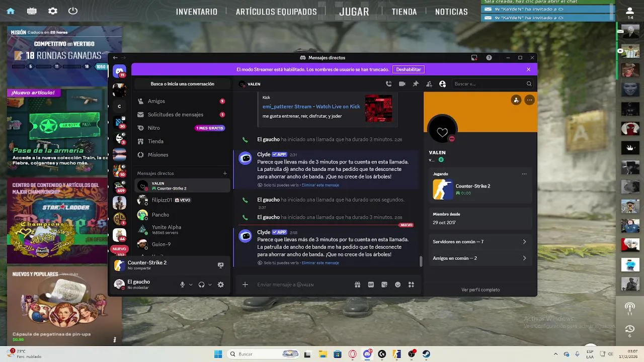Open CS2 ARTÍCULOS EQUIPADOS tab
The width and height of the screenshot is (644, 362).
[276, 12]
